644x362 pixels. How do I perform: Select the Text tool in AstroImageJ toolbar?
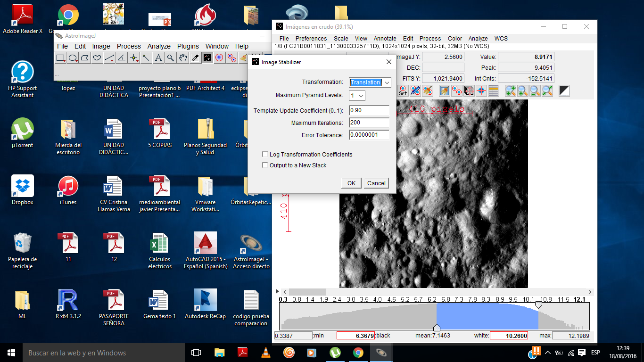[158, 58]
